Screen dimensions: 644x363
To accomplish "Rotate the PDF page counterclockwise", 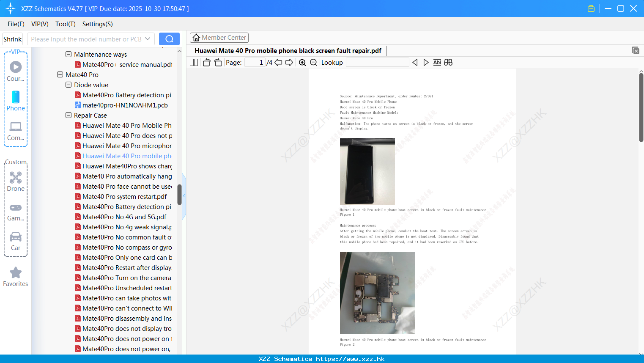I will [207, 62].
